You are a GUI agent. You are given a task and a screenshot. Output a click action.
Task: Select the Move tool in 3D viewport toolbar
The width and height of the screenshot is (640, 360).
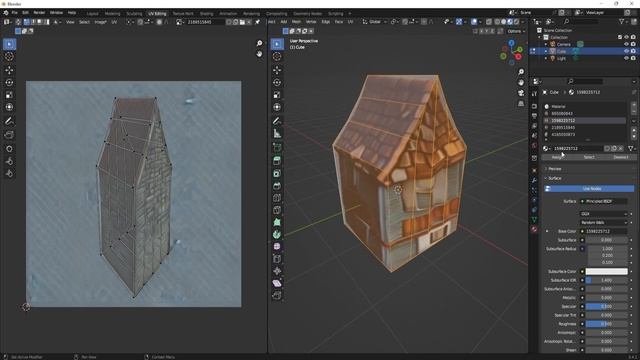277,70
